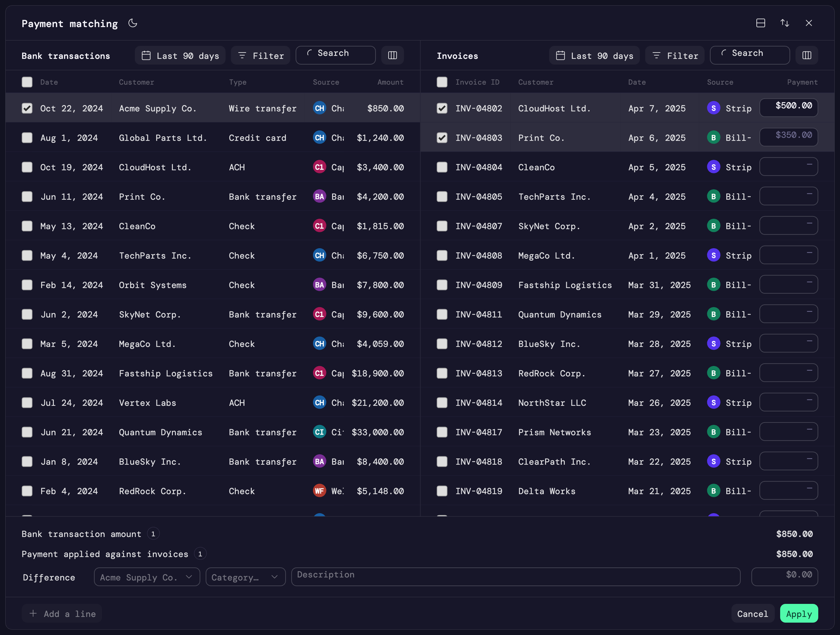Click the BA source badge for Print Co. transaction
Image resolution: width=840 pixels, height=635 pixels.
(x=319, y=196)
